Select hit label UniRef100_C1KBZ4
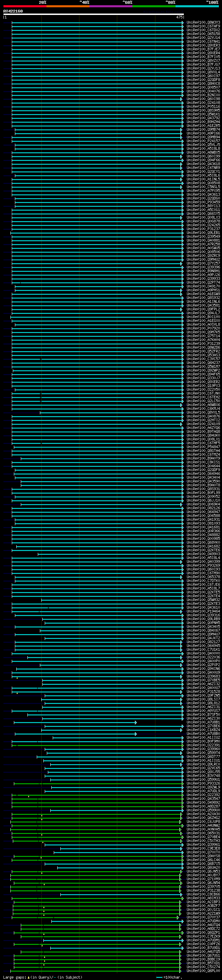Screen dimensions: 222x980 [203, 730]
